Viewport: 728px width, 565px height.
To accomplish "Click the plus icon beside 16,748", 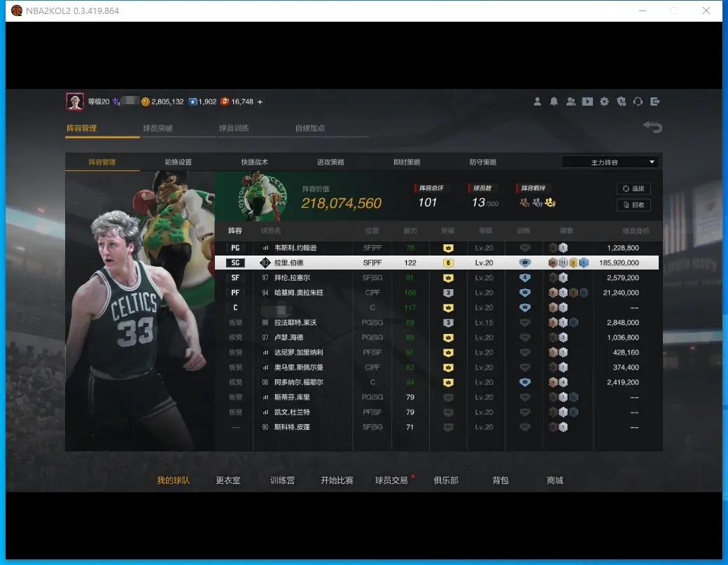I will (x=260, y=102).
